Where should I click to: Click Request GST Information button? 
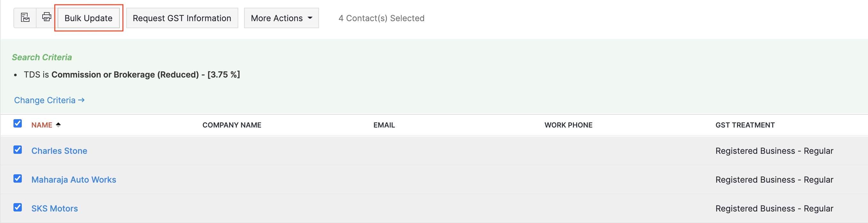(182, 18)
